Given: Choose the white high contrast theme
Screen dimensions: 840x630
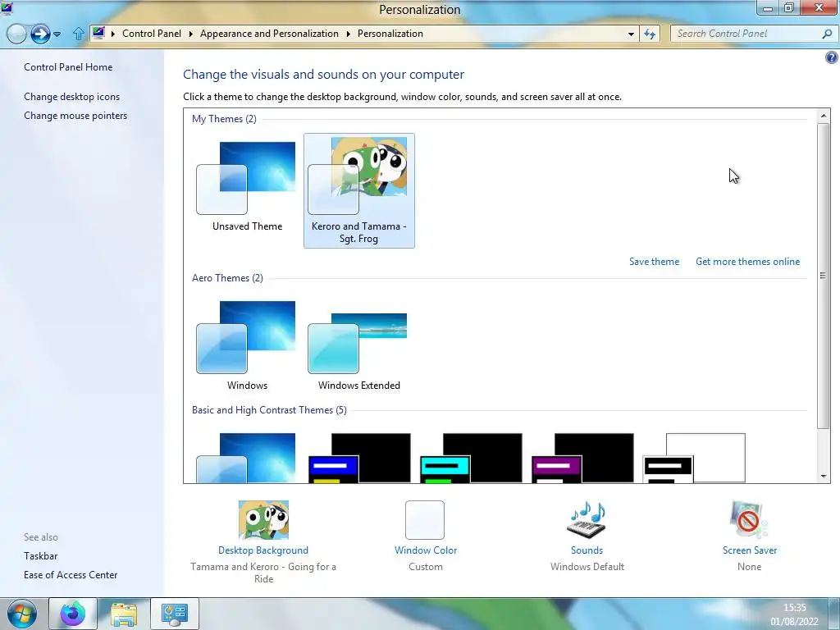Looking at the screenshot, I should [694, 458].
